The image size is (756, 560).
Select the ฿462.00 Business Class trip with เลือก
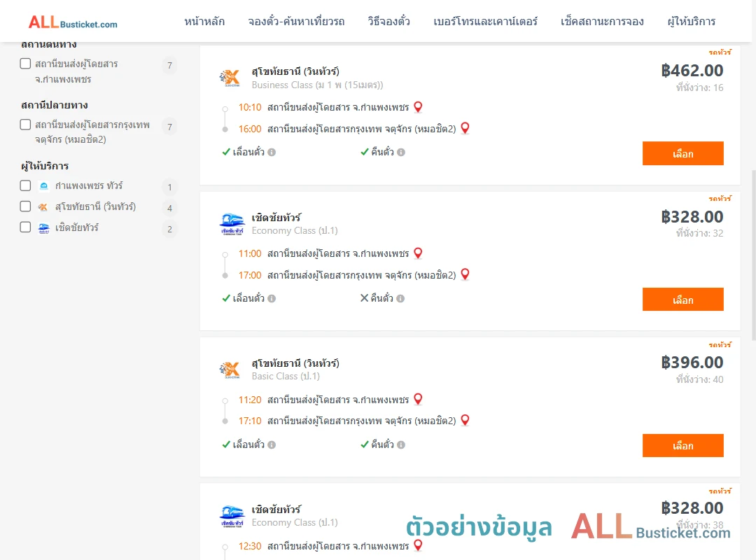682,153
